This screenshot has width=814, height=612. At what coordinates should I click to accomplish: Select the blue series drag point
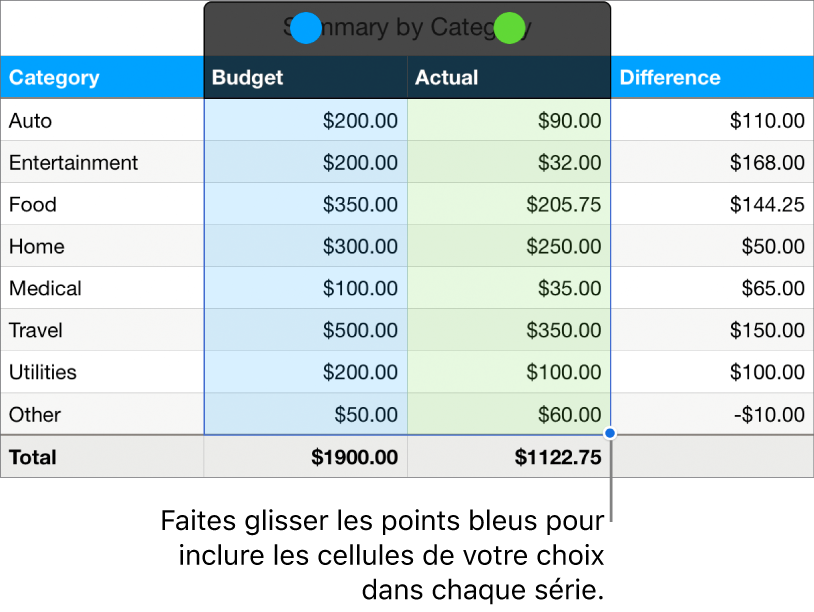[306, 28]
